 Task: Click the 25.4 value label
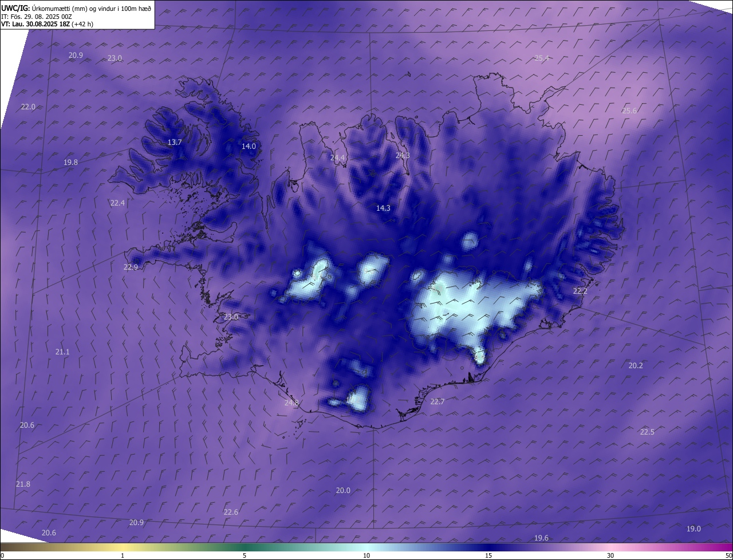[542, 58]
